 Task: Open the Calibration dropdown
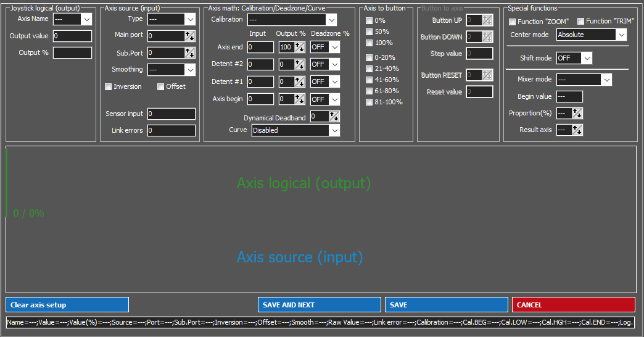pyautogui.click(x=292, y=20)
